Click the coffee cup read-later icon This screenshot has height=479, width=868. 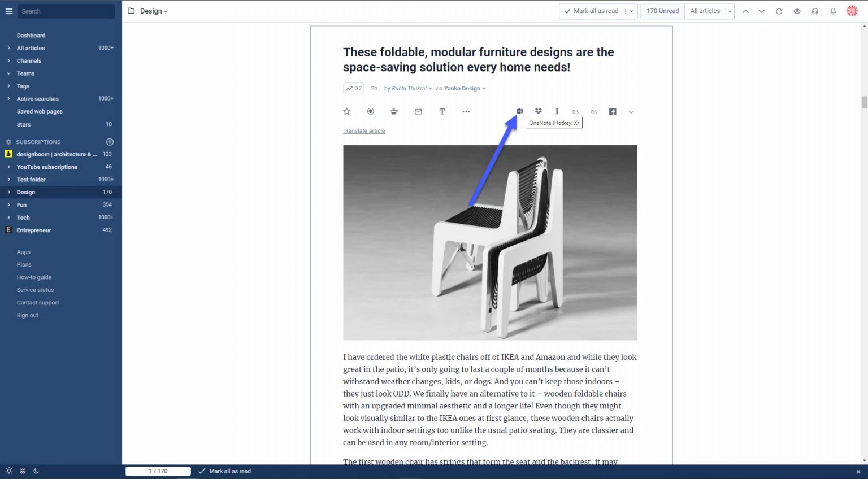[394, 111]
